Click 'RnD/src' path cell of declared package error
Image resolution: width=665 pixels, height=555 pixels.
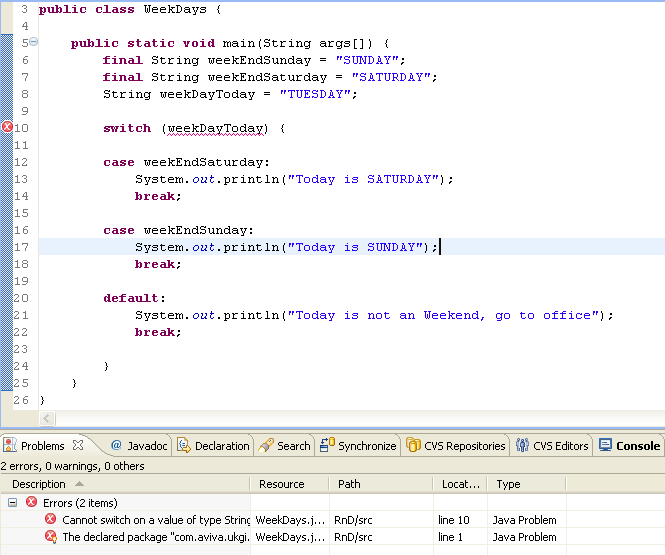[x=353, y=537]
